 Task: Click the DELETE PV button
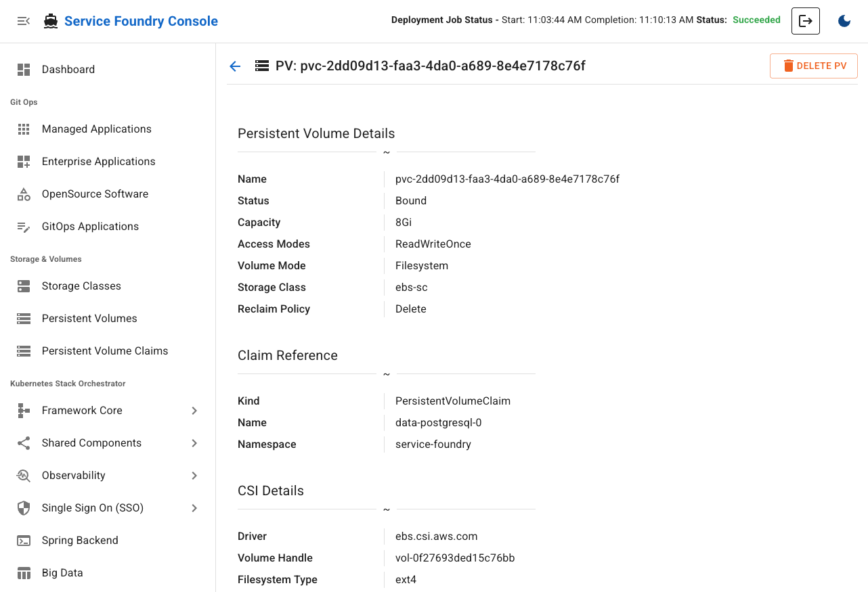[x=814, y=66]
